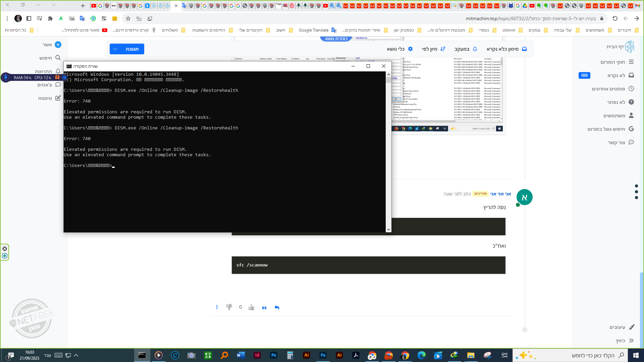Open chats in left sidebar (צ'אטים)

pyautogui.click(x=49, y=85)
